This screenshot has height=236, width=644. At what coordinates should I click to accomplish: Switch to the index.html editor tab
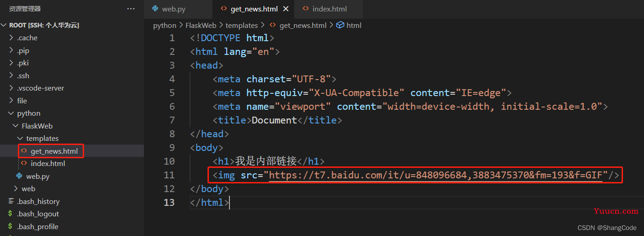coord(329,9)
